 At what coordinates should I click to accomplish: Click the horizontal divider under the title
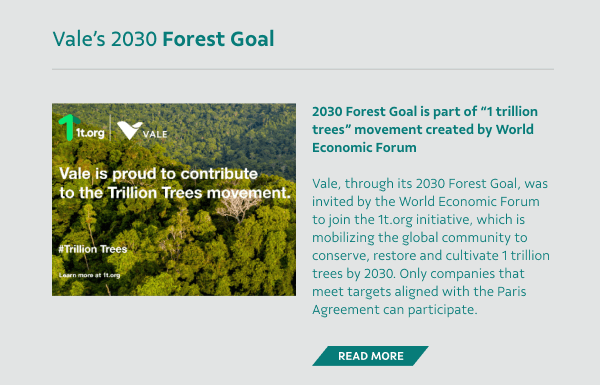pyautogui.click(x=303, y=70)
